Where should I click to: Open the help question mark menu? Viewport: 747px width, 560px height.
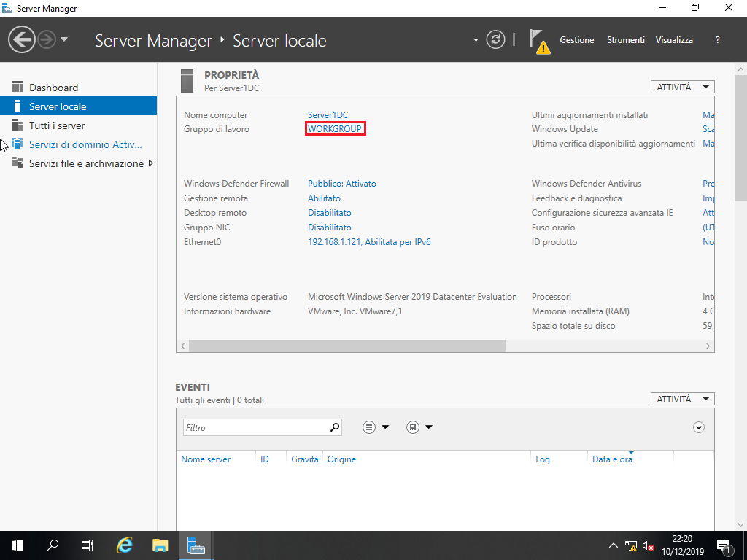(x=718, y=40)
